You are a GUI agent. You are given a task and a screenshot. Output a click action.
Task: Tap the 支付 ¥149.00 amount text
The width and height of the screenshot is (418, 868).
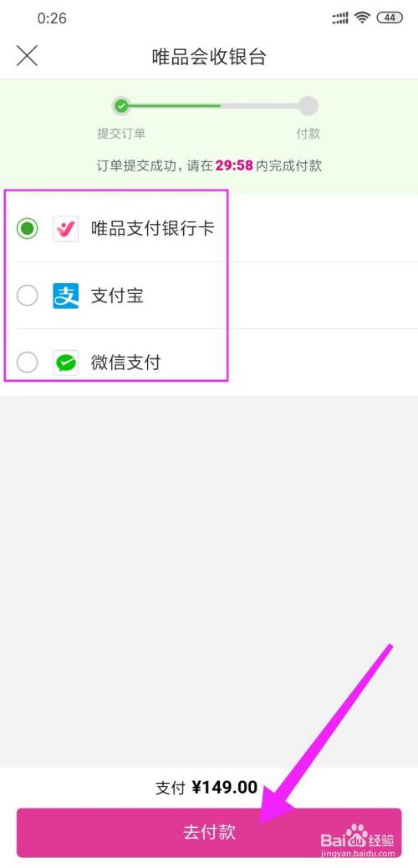point(206,787)
